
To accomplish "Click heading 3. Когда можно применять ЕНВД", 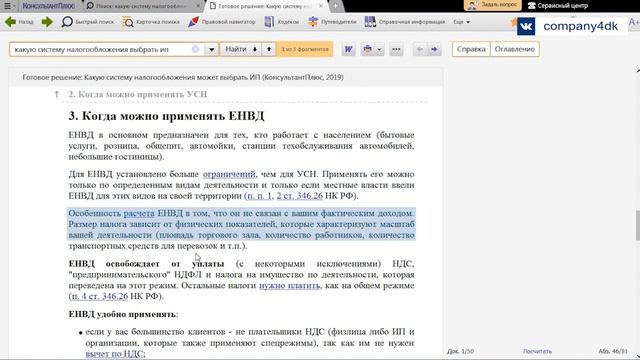I will tap(166, 116).
